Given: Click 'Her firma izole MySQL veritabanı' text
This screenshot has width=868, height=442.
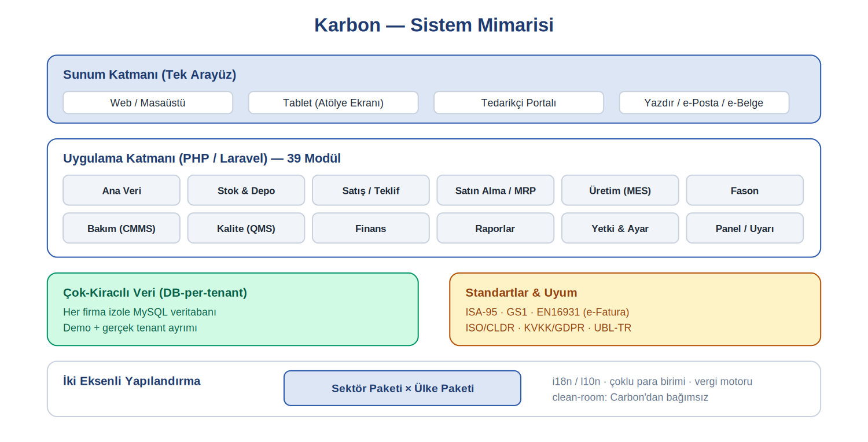Looking at the screenshot, I should 139,312.
